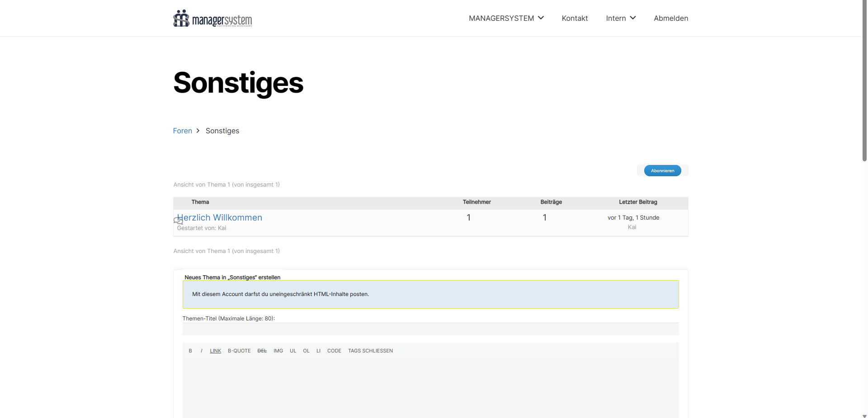Screen dimensions: 868x418
Task: Click the LI editor button
Action: point(318,351)
